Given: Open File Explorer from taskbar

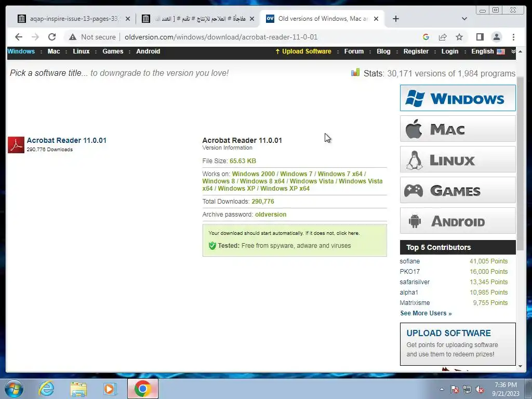Looking at the screenshot, I should click(78, 389).
